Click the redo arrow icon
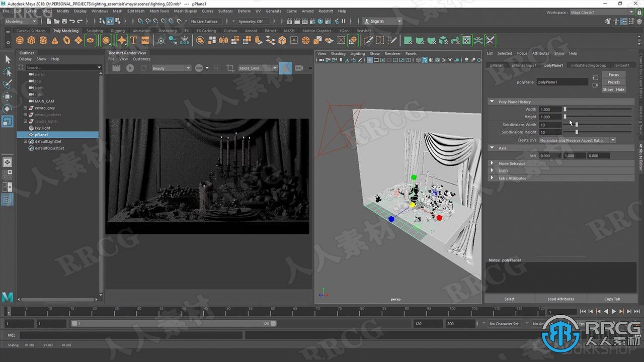 click(80, 21)
